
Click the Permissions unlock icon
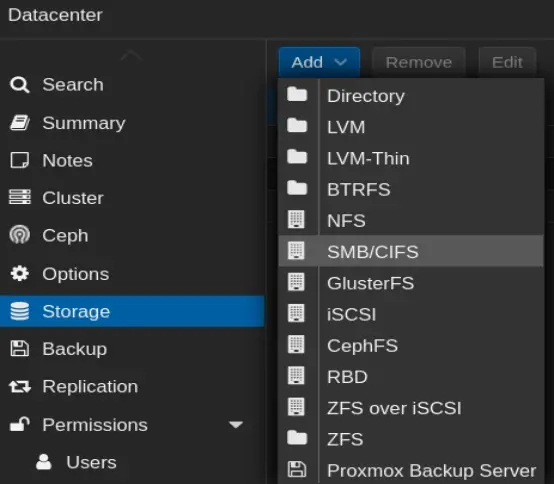(x=20, y=424)
